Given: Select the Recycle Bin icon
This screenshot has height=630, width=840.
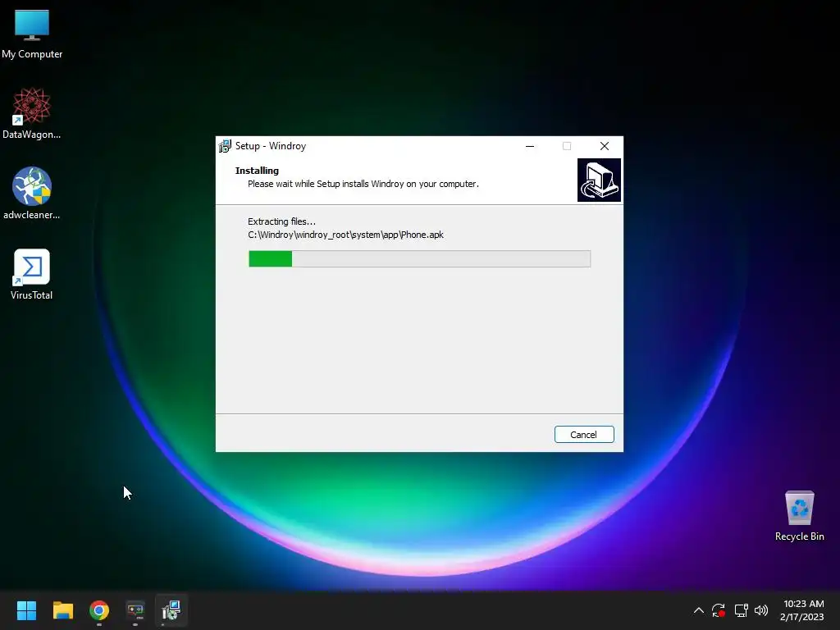Looking at the screenshot, I should point(799,517).
